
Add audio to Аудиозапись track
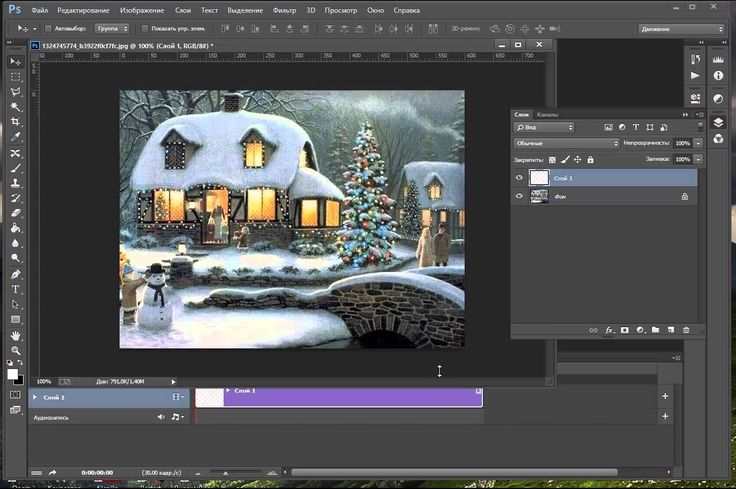click(665, 416)
